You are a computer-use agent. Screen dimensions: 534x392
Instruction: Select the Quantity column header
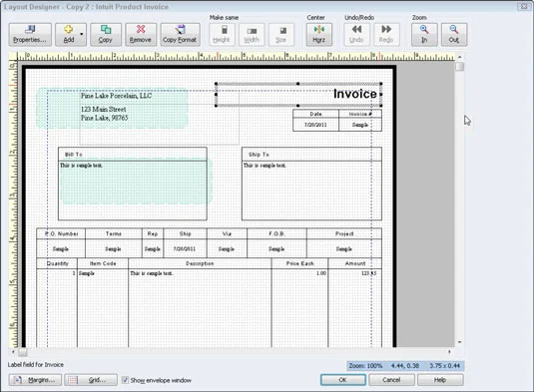point(57,263)
